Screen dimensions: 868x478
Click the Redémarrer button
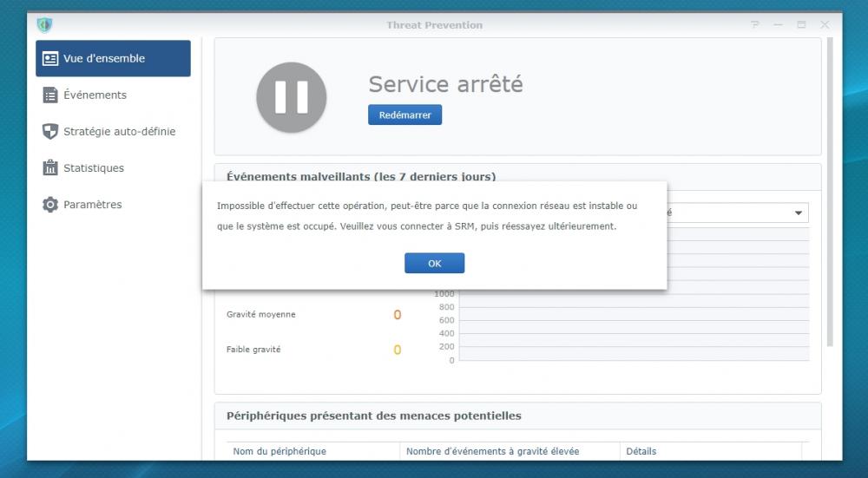click(404, 115)
